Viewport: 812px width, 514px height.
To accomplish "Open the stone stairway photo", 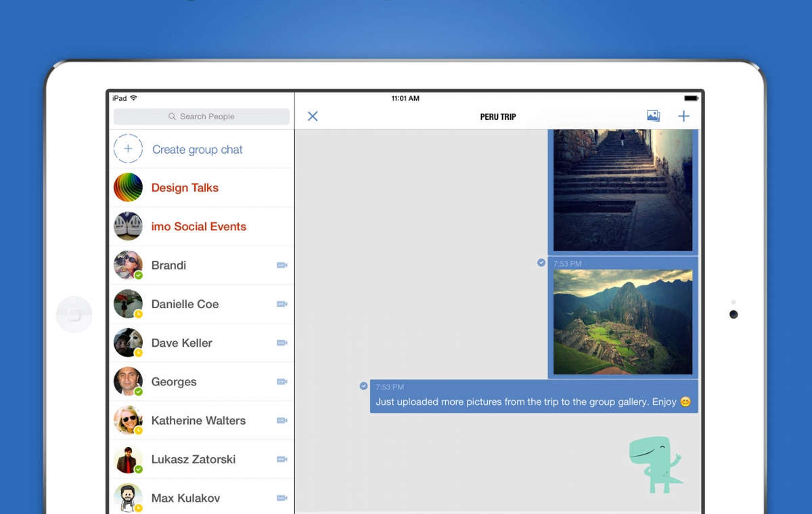I will (x=623, y=190).
